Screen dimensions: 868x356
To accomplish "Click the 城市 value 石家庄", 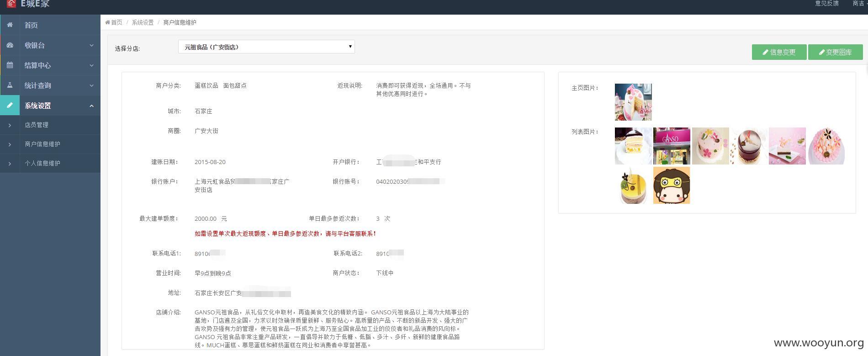I will [203, 111].
